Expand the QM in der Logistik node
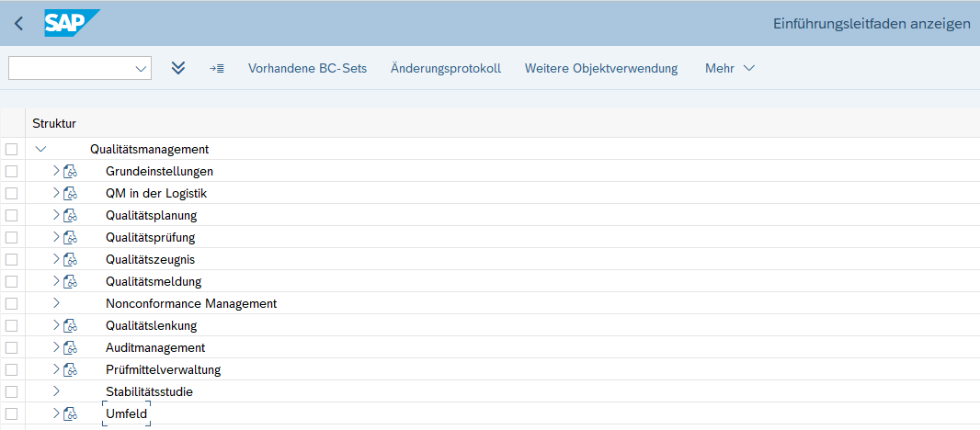Image resolution: width=980 pixels, height=430 pixels. [56, 193]
